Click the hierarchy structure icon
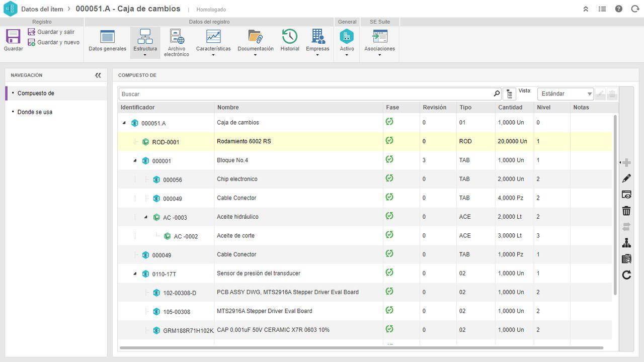The image size is (644, 362). pos(626,243)
